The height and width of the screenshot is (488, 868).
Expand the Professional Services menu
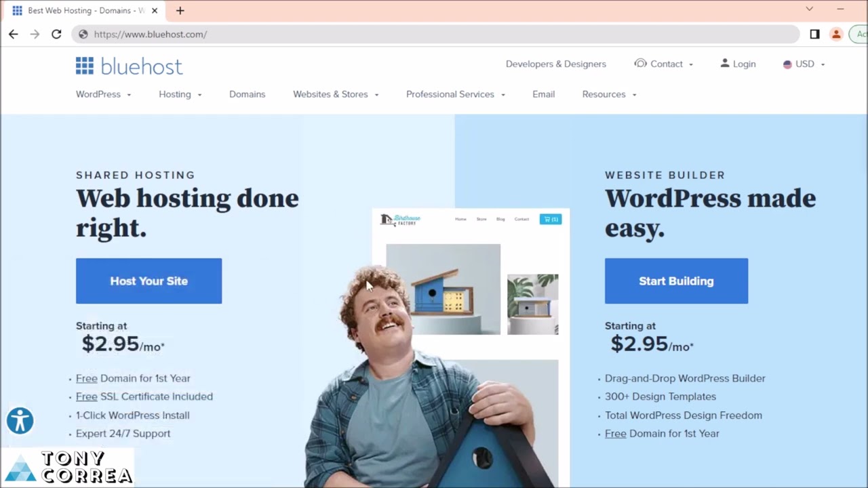pyautogui.click(x=456, y=94)
